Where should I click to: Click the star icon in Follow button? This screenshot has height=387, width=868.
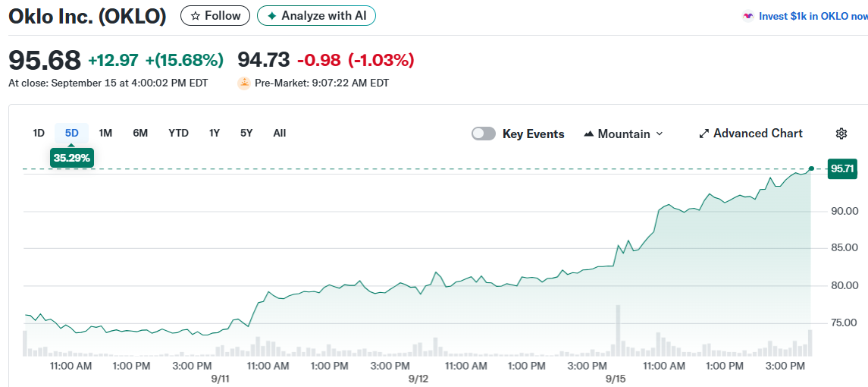195,16
